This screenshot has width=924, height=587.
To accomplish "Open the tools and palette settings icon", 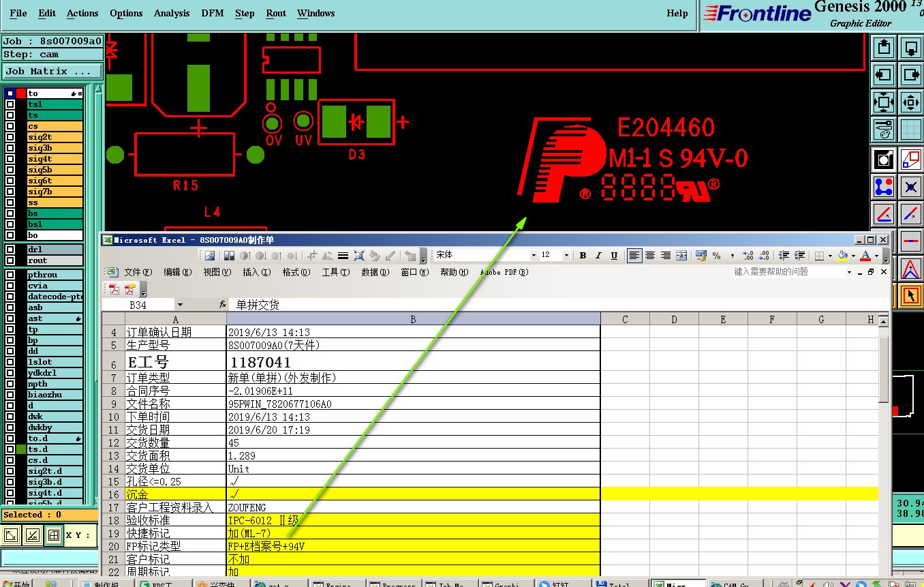I will pos(884,128).
